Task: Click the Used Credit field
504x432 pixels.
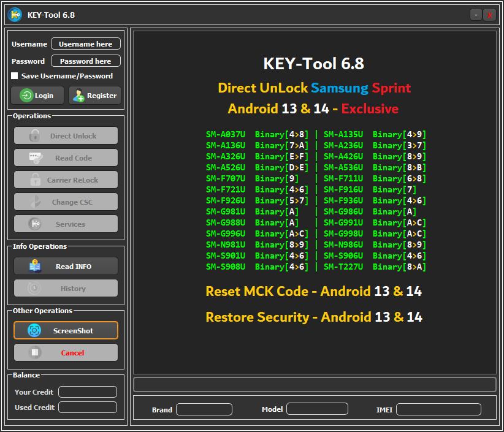Action: pyautogui.click(x=88, y=407)
